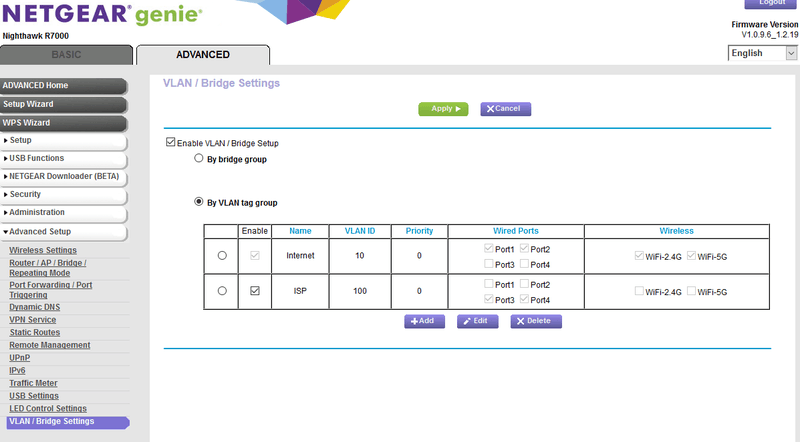Select the ISP row radio button
Viewport: 800px width, 442px height.
tap(222, 290)
